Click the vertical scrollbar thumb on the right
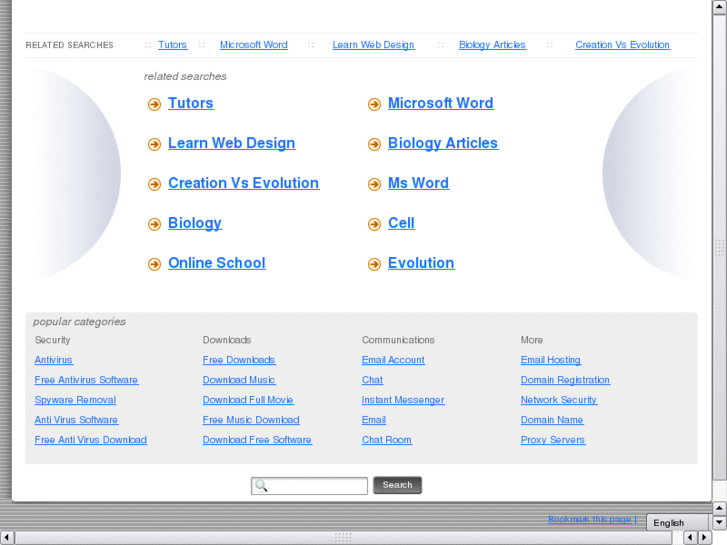 [x=720, y=247]
